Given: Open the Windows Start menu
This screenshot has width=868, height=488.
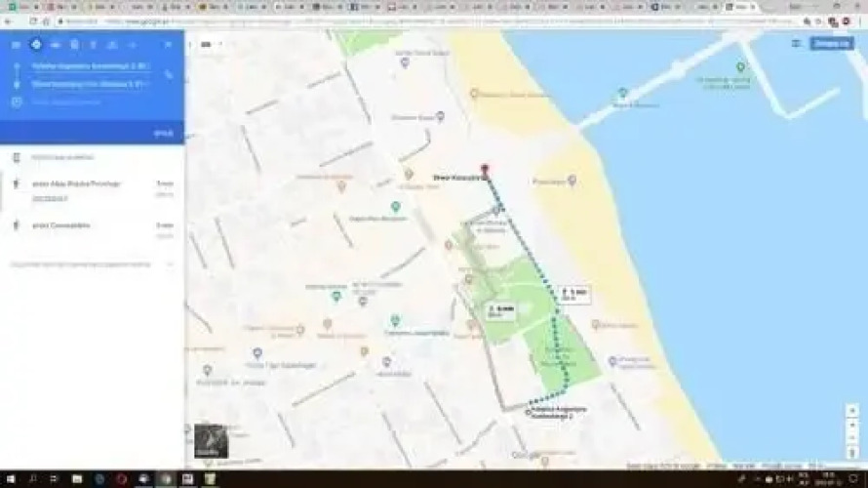Looking at the screenshot, I should pos(9,479).
